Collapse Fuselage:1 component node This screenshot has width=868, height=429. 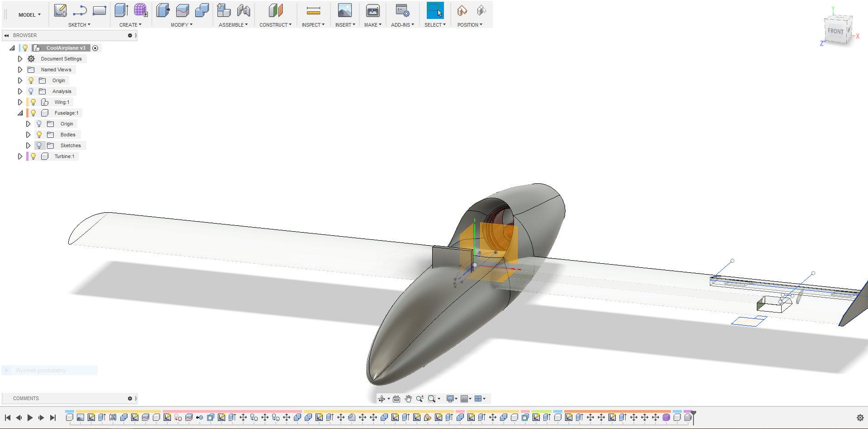pos(20,113)
